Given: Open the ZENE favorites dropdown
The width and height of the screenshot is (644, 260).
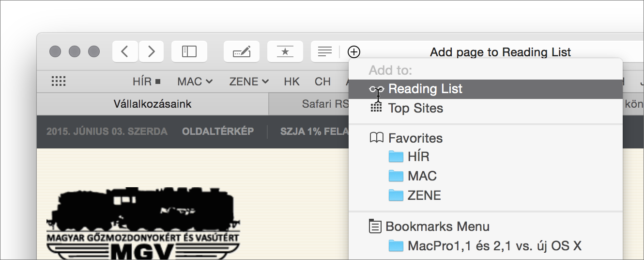Looking at the screenshot, I should pos(249,81).
